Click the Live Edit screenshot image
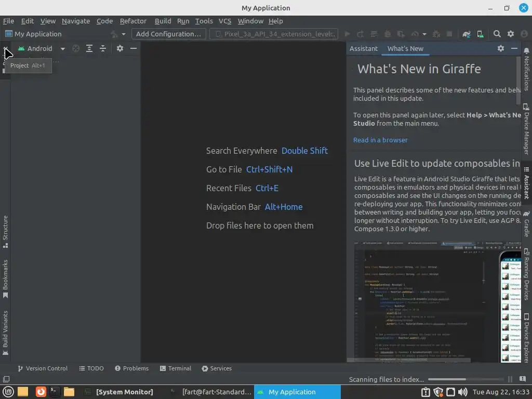 pos(437,302)
